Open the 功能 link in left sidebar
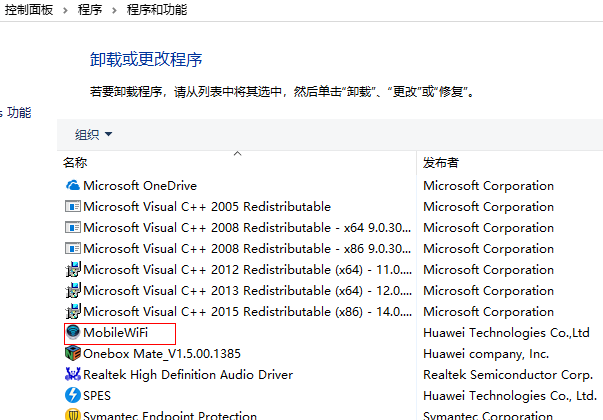The width and height of the screenshot is (603, 420). 19,113
